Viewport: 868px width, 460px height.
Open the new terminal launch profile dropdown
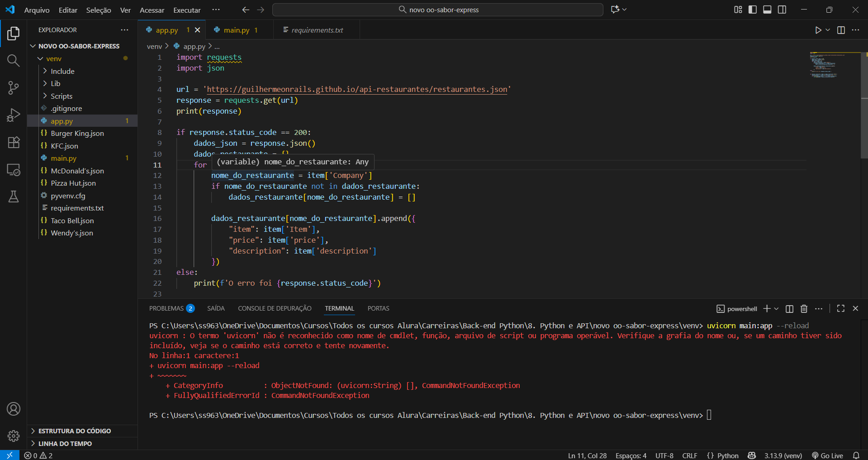(x=777, y=309)
